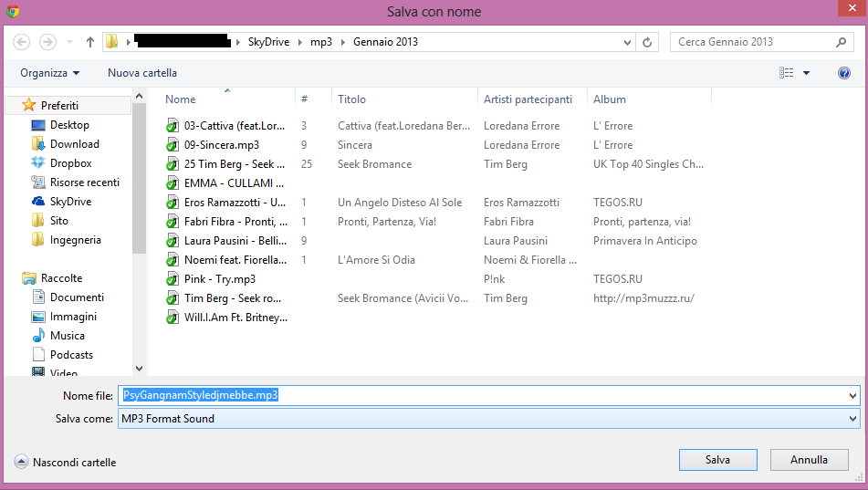Open Immagini library
The image size is (868, 490).
click(73, 317)
